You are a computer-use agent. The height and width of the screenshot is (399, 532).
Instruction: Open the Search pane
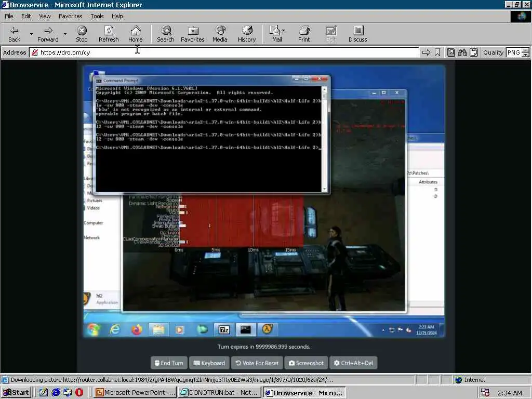pyautogui.click(x=166, y=34)
